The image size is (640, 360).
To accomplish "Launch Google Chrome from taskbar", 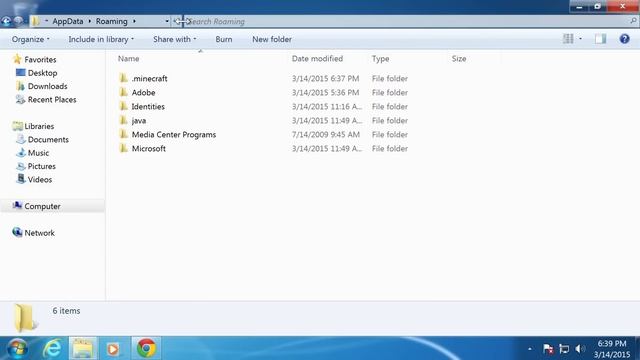I will pyautogui.click(x=146, y=349).
